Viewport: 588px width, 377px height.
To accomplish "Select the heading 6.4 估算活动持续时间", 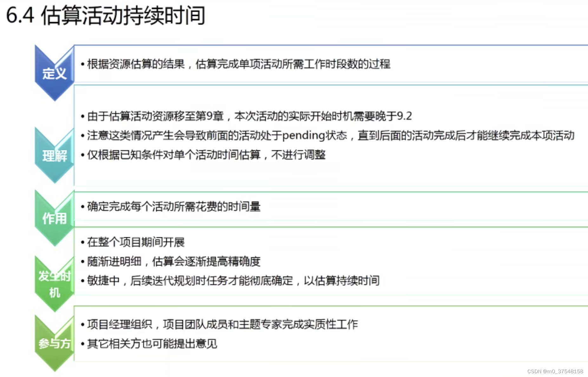I will point(106,15).
